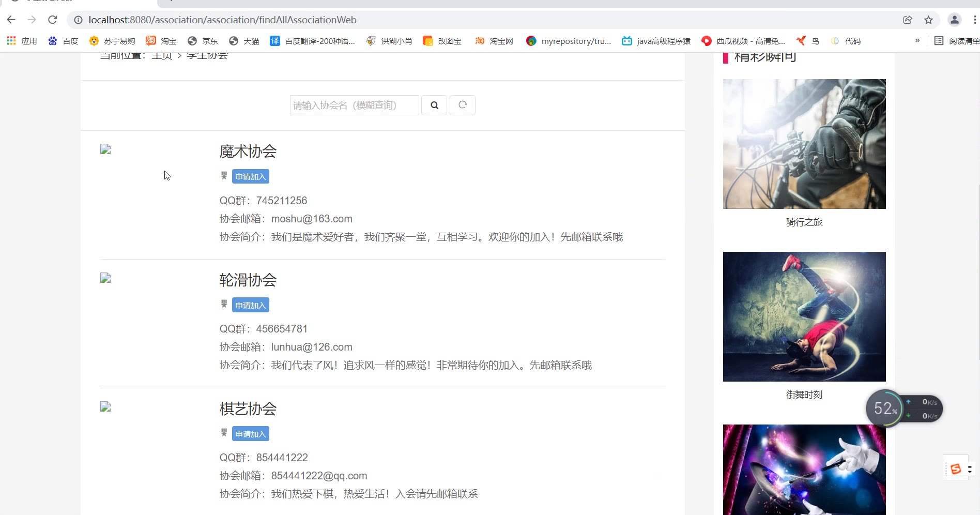Screen dimensions: 980x515
Task: Click the address bar URL
Action: pyautogui.click(x=222, y=20)
